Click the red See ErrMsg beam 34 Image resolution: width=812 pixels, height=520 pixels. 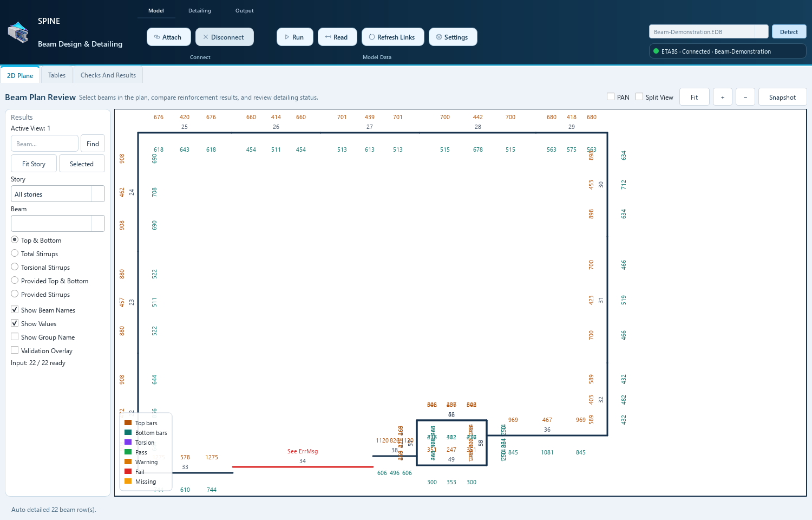click(303, 466)
